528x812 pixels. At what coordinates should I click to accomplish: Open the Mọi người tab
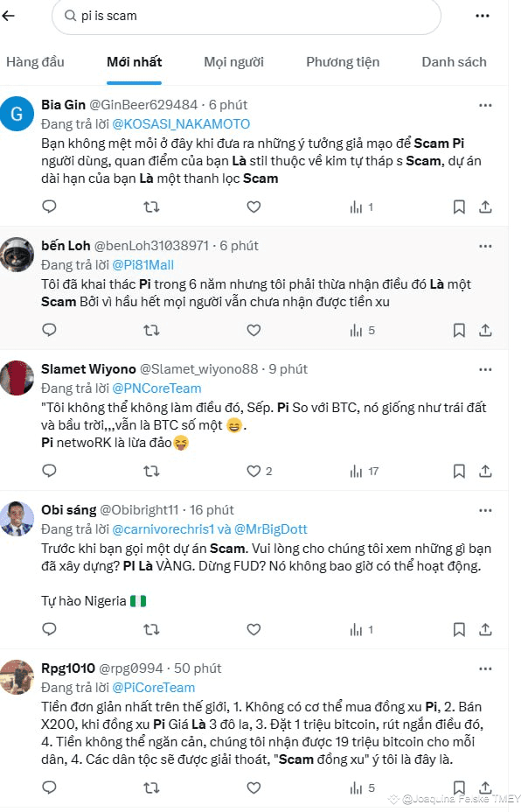tap(233, 62)
